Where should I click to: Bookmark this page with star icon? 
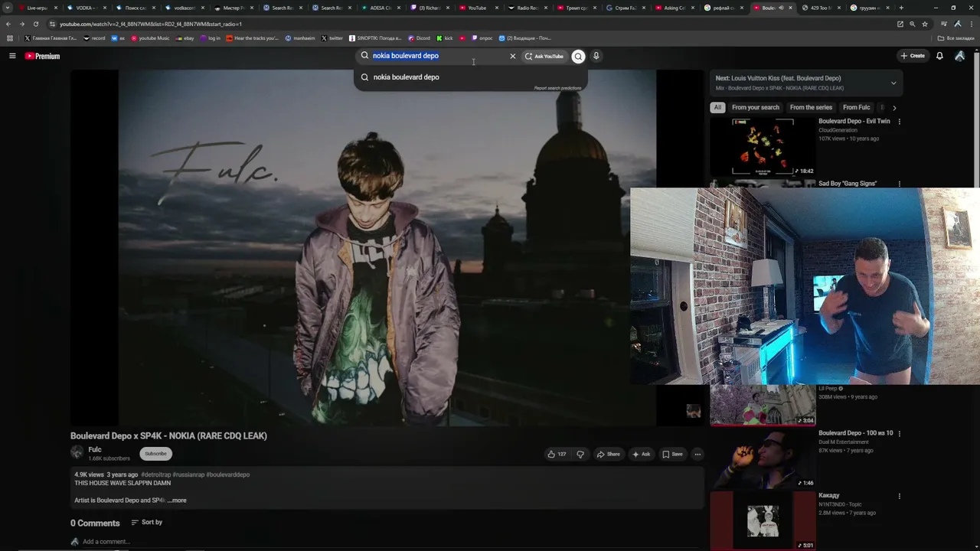click(x=925, y=24)
